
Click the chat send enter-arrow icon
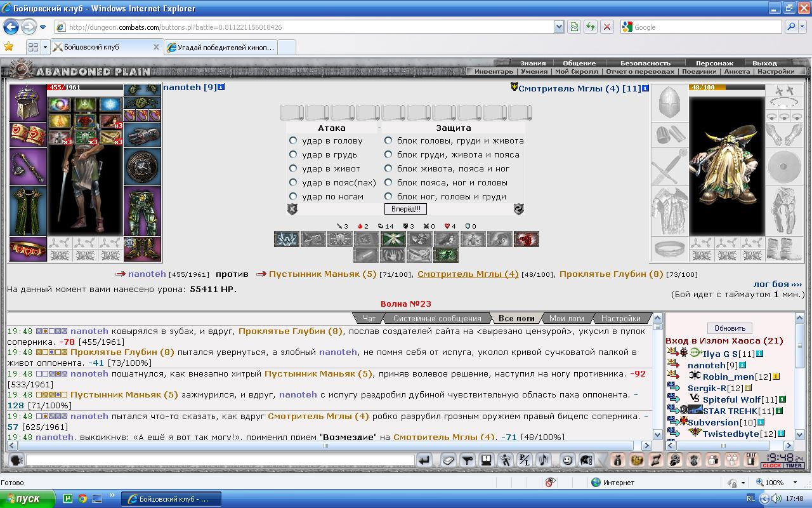point(424,460)
